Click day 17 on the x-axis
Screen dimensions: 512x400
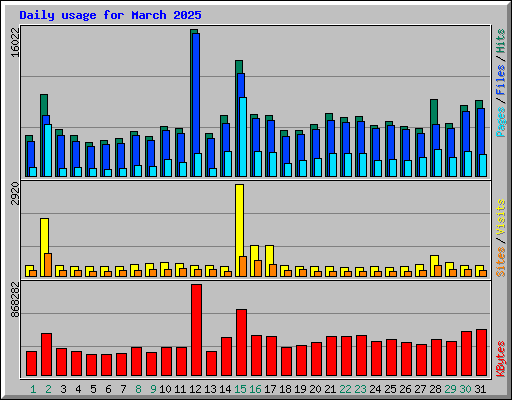pos(270,389)
